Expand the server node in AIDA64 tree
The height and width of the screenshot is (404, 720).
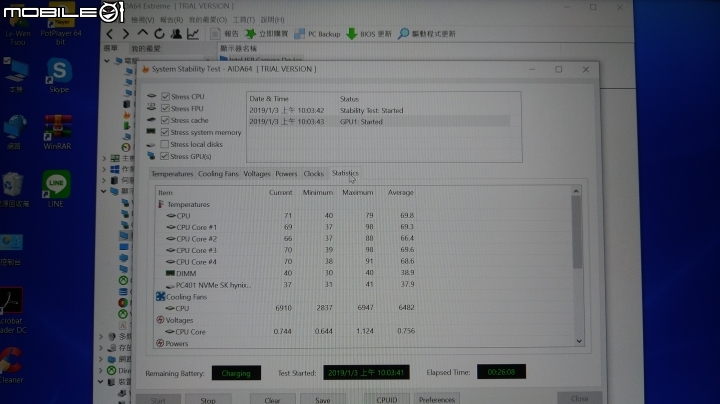pos(104,180)
